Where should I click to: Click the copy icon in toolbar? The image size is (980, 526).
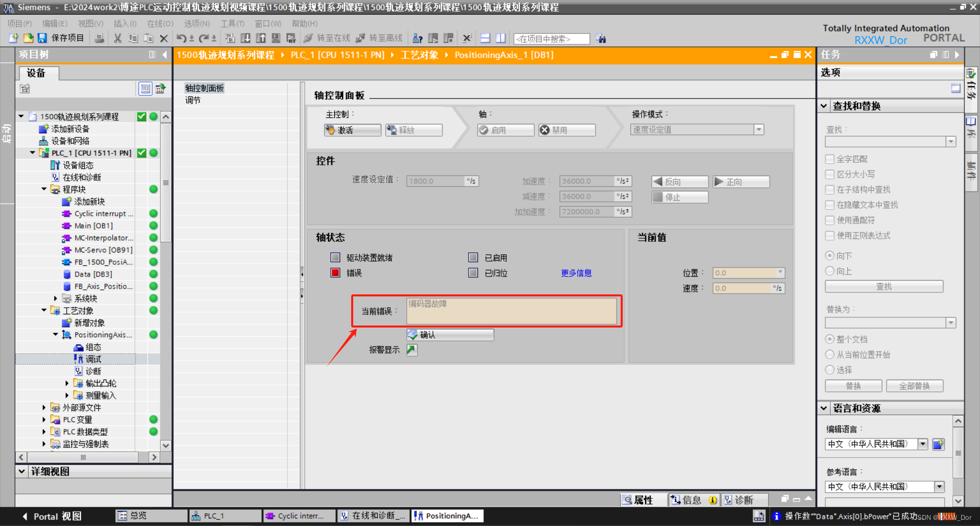[133, 38]
